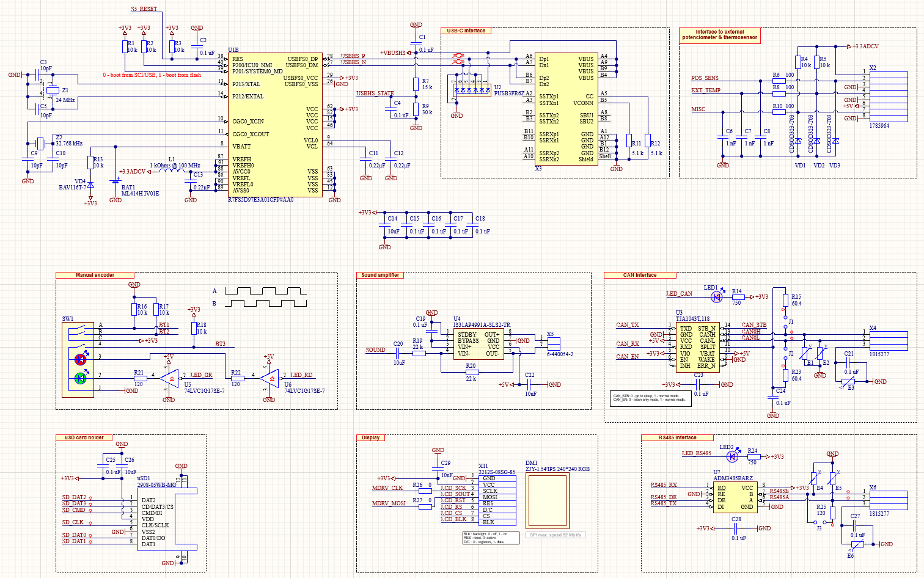The image size is (924, 578).
Task: Click the LED2 symbol in RS485 interface
Action: click(732, 456)
